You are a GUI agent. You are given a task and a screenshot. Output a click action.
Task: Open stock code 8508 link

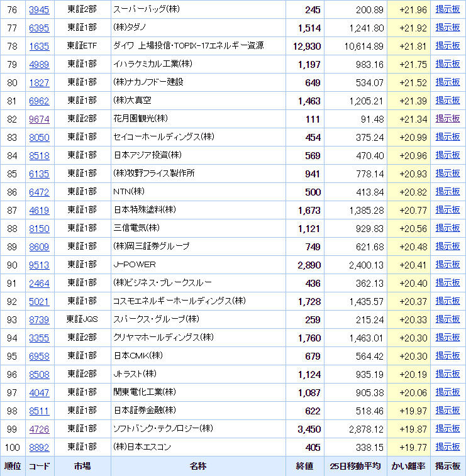click(39, 374)
